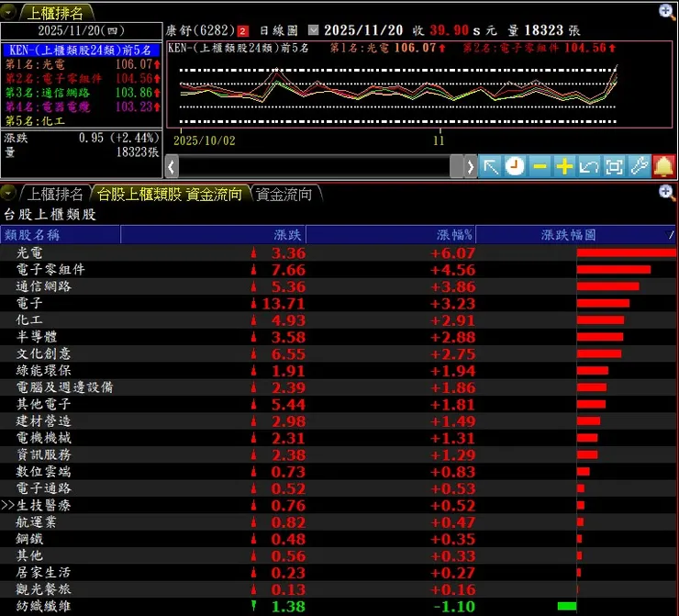Select the 居家生活 sector row
Viewport: 679px width, 616px height.
pyautogui.click(x=338, y=572)
